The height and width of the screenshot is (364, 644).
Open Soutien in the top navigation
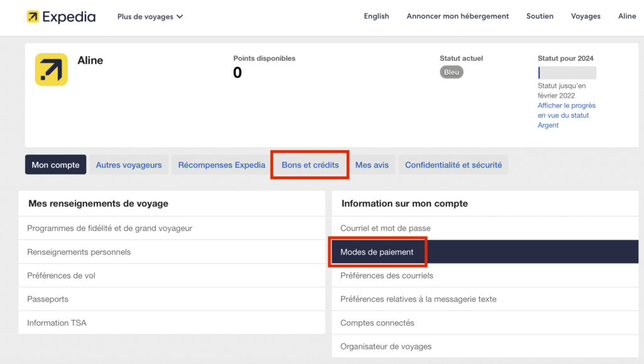point(540,16)
